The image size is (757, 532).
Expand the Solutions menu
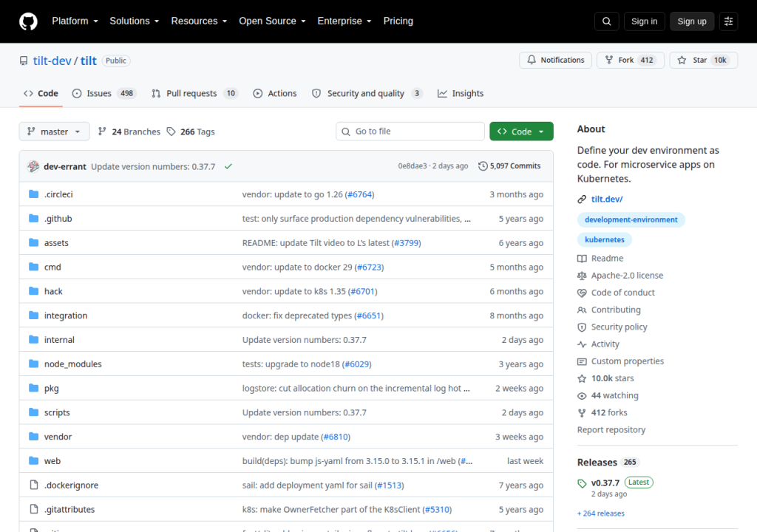pyautogui.click(x=135, y=21)
